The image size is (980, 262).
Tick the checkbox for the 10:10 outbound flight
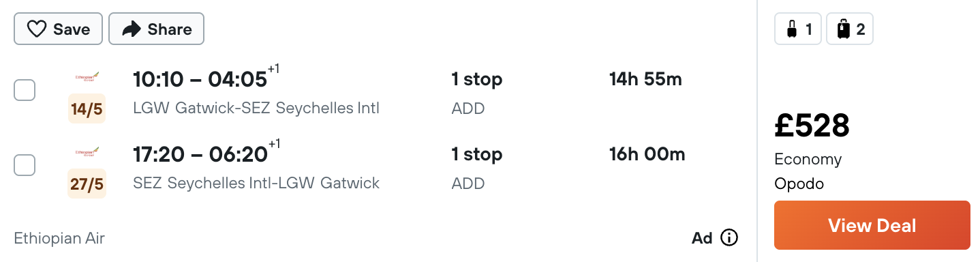click(25, 90)
